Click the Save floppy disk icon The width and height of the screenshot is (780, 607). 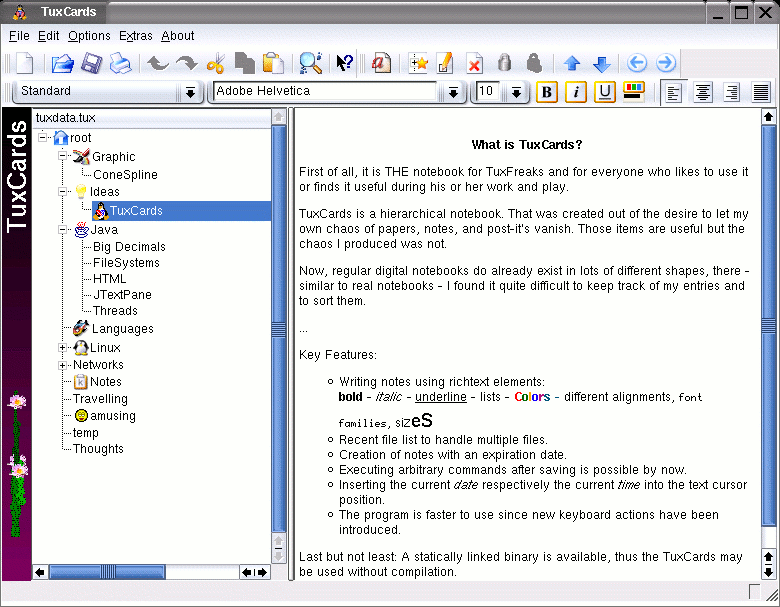[x=91, y=64]
